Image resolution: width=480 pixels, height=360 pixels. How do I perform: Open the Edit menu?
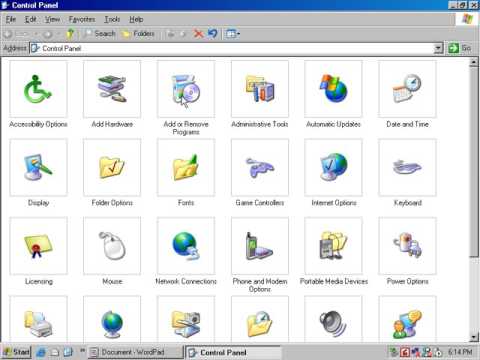coord(30,19)
